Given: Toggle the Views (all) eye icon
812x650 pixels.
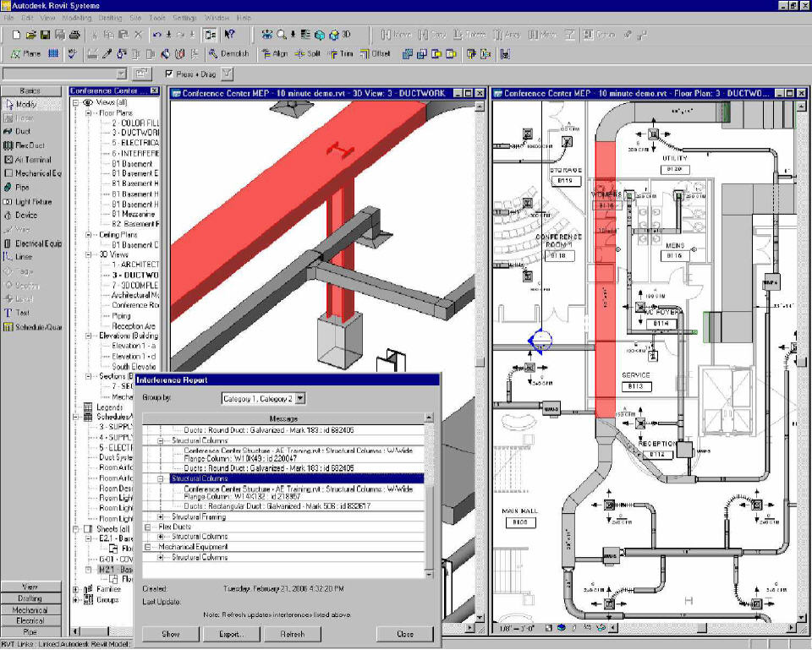Looking at the screenshot, I should [x=88, y=102].
